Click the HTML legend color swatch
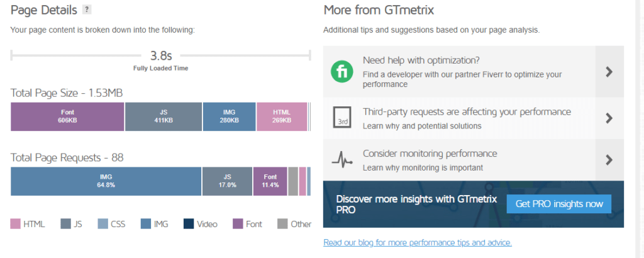 [16, 224]
